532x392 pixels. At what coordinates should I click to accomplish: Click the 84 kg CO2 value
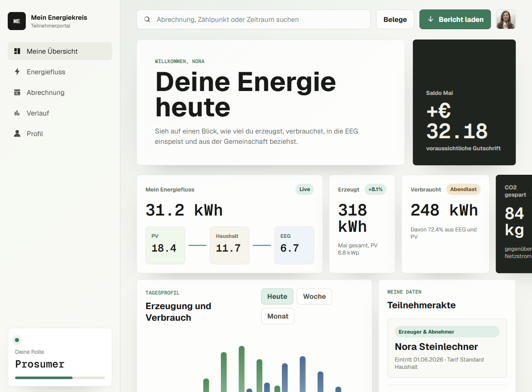[514, 222]
